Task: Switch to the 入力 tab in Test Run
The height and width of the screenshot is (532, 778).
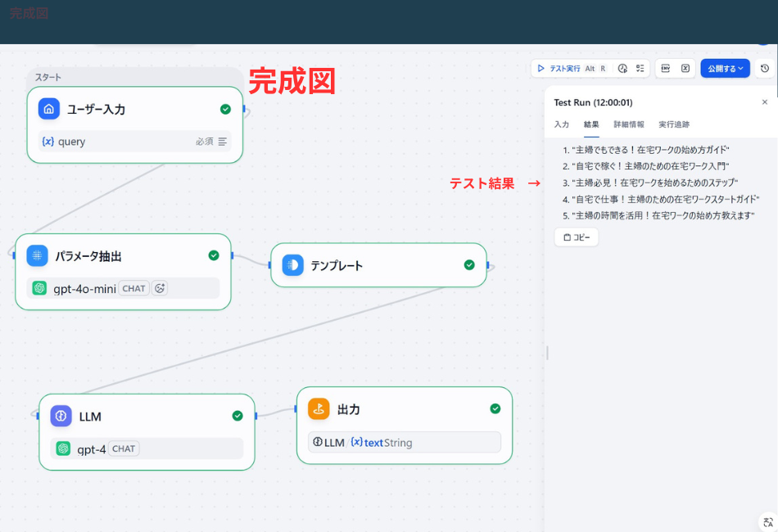Action: pyautogui.click(x=562, y=124)
